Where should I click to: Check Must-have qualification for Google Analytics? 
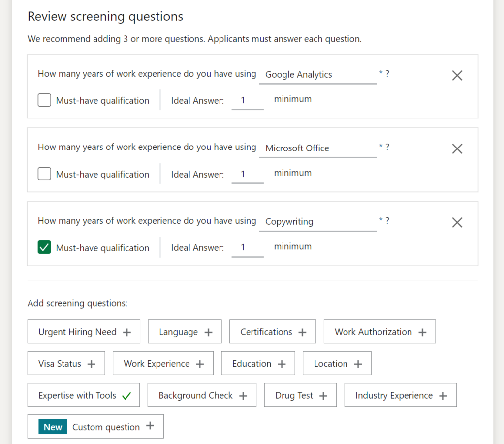click(x=44, y=100)
